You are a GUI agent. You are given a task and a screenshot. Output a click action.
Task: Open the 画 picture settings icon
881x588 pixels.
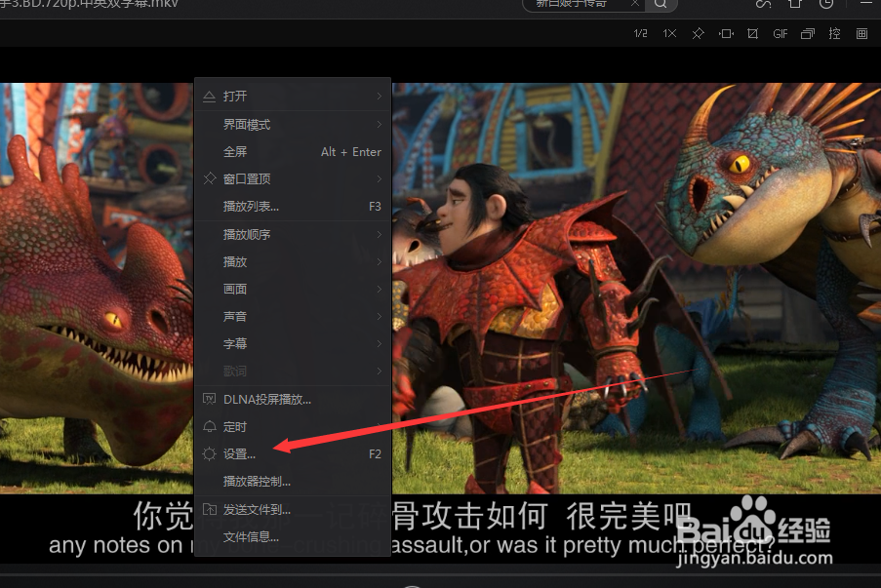tap(861, 34)
